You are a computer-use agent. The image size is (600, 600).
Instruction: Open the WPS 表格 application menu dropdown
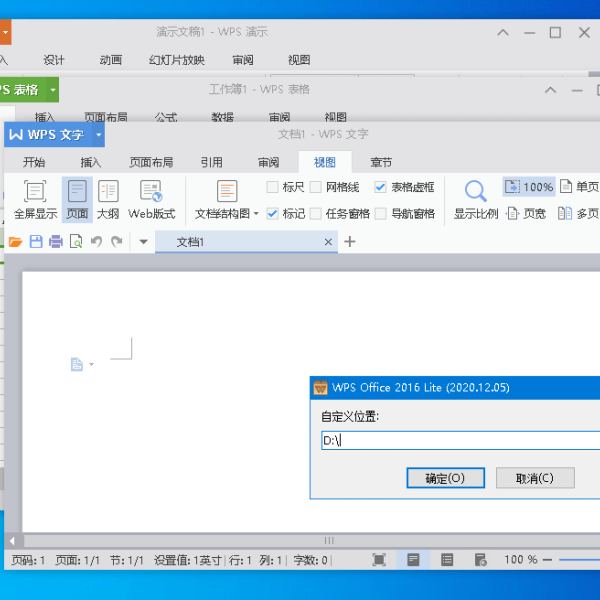tap(53, 90)
